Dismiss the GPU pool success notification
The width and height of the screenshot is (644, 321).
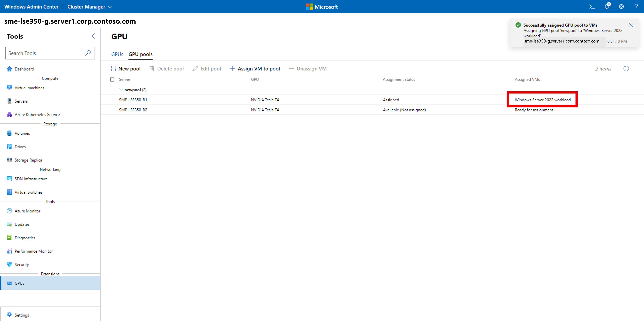point(631,25)
